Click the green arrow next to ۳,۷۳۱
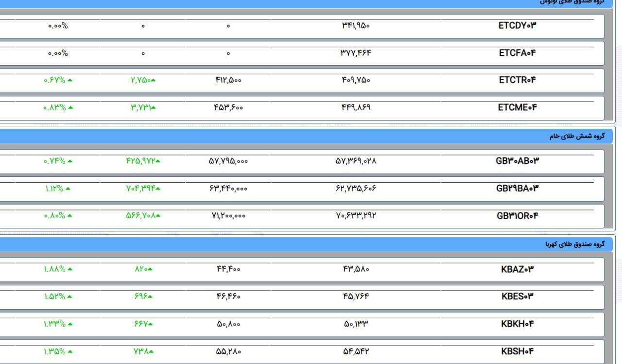The height and width of the screenshot is (364, 622). tap(154, 107)
